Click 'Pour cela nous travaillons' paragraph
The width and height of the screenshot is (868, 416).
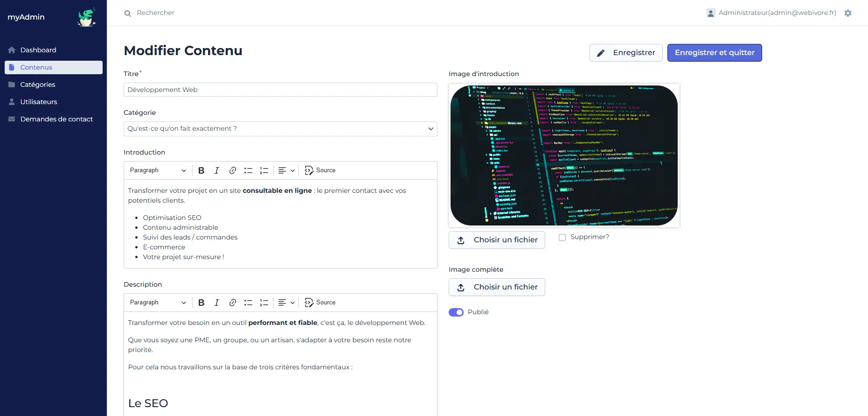click(240, 367)
